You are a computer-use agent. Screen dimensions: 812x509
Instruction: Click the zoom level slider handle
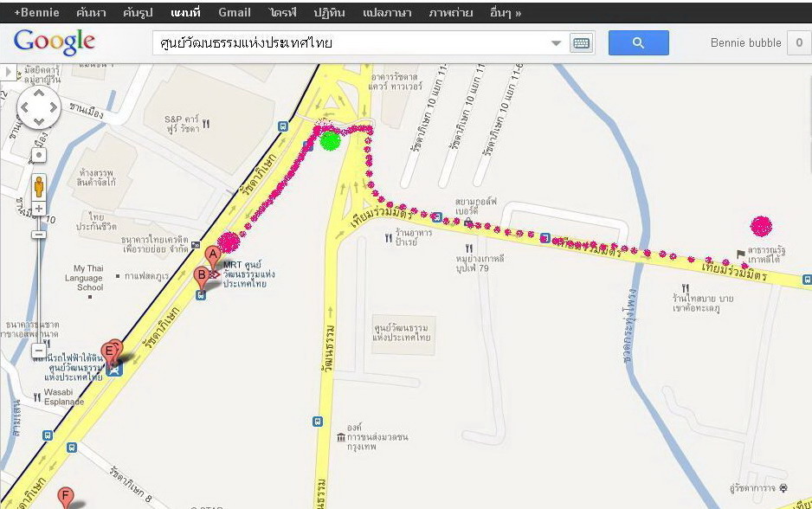(x=38, y=235)
